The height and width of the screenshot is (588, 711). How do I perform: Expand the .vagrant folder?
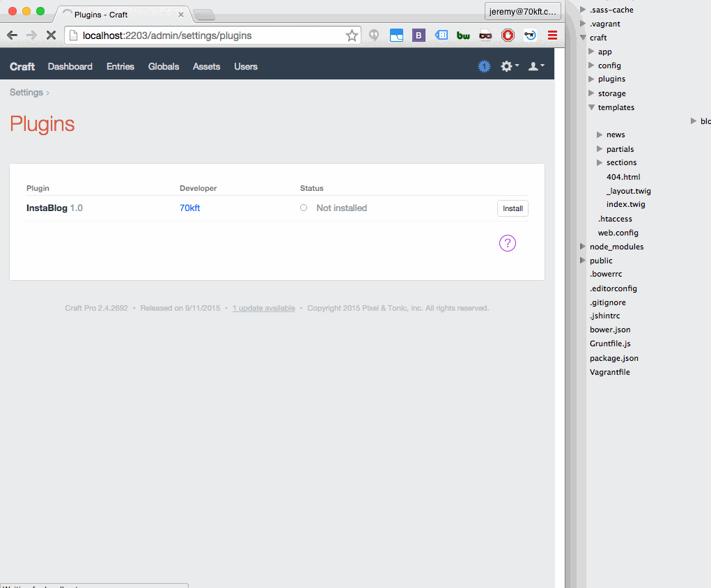583,24
